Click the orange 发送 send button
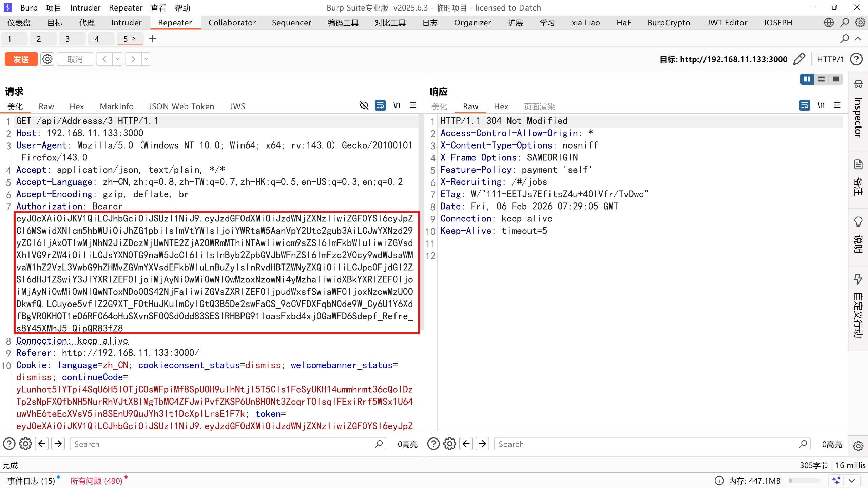The width and height of the screenshot is (868, 488). (x=21, y=59)
